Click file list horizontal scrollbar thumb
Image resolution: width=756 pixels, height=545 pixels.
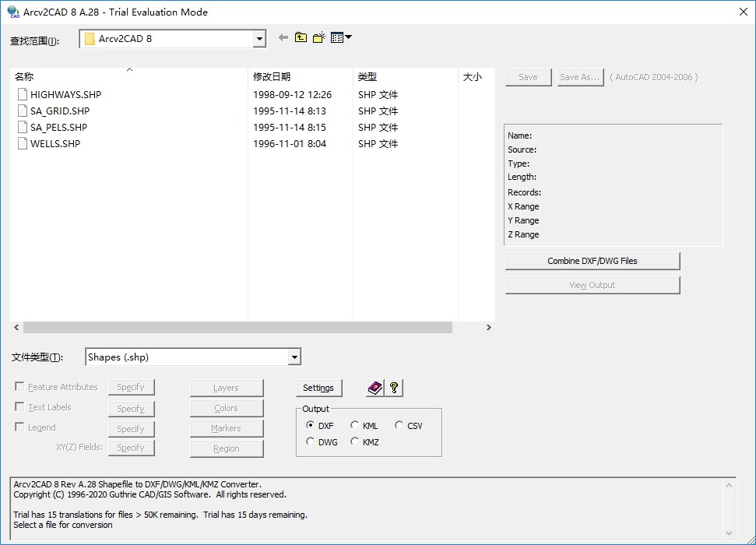(x=237, y=328)
